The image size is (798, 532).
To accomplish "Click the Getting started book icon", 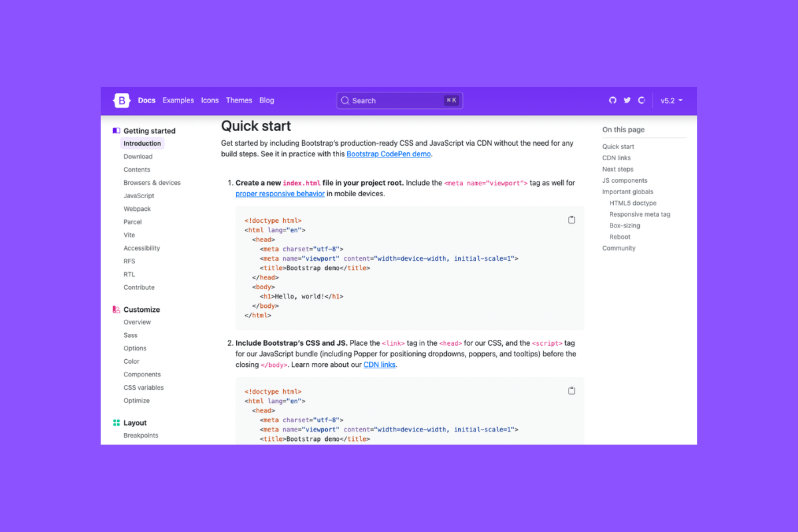I will click(116, 130).
